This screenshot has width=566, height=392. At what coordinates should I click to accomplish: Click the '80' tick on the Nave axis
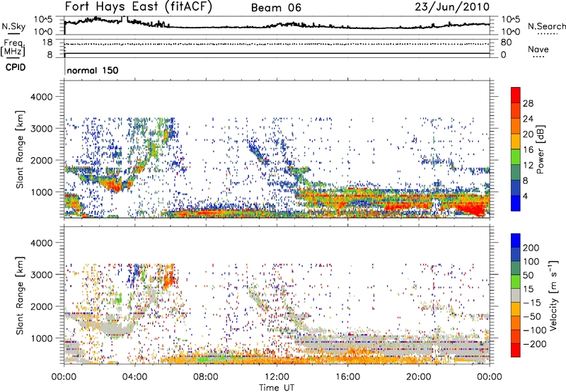[x=506, y=42]
